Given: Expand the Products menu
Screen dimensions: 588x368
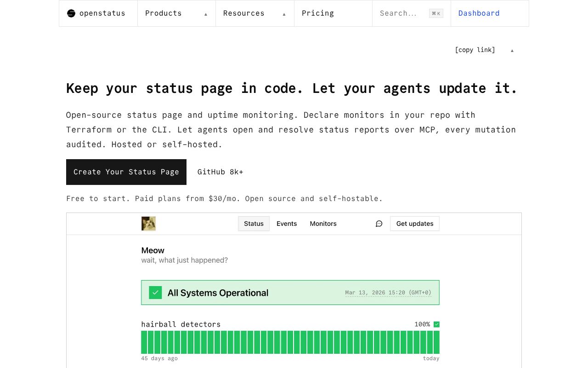Looking at the screenshot, I should (x=176, y=13).
